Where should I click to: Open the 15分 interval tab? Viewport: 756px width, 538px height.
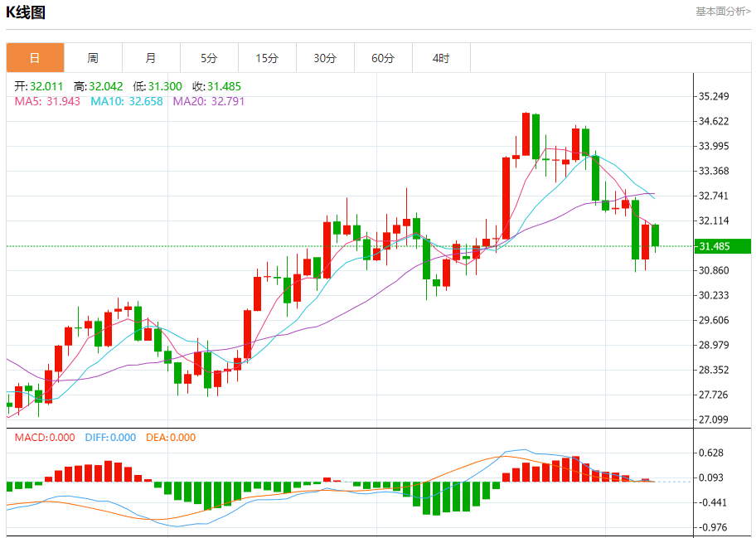(267, 58)
